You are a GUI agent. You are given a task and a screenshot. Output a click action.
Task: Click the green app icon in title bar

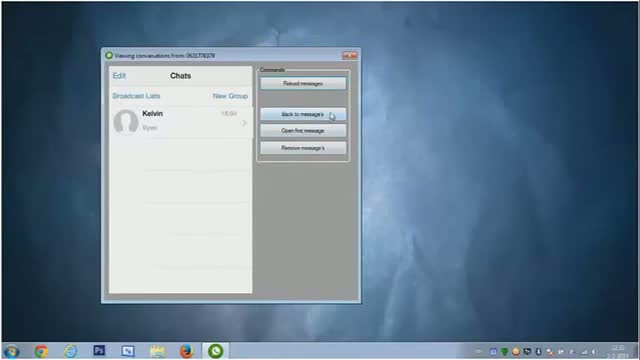pyautogui.click(x=109, y=56)
